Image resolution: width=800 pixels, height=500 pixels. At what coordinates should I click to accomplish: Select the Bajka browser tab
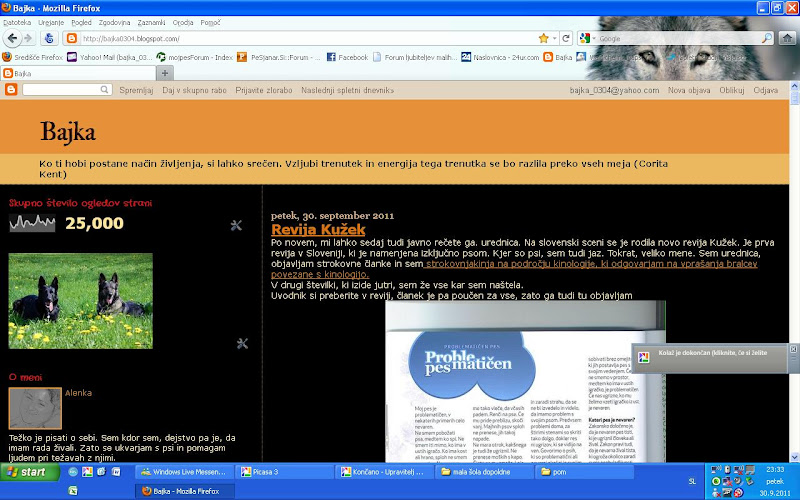78,73
